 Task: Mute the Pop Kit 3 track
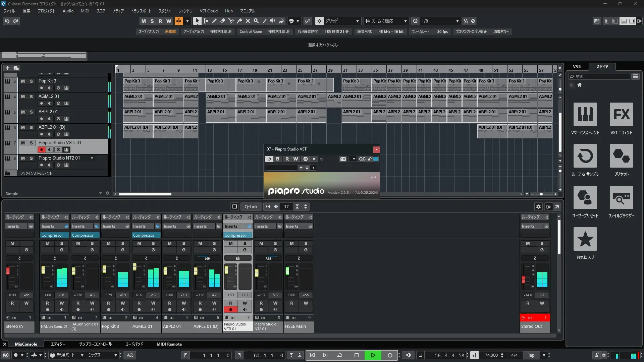point(23,81)
